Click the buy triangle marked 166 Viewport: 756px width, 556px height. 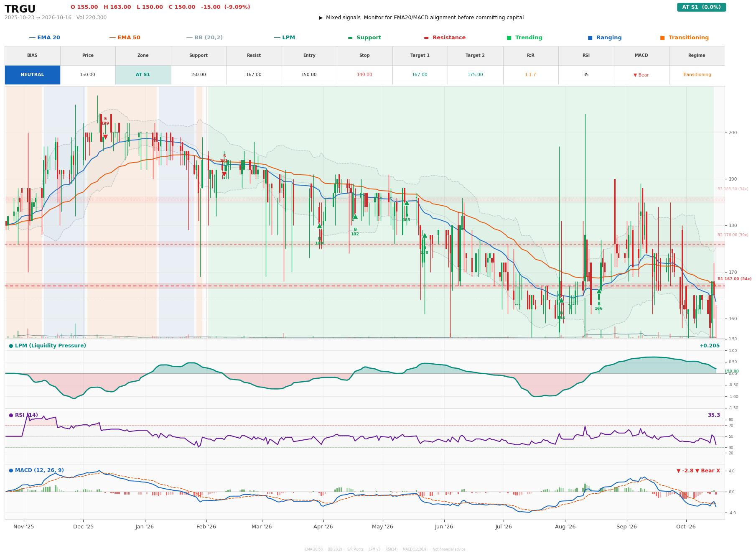tap(599, 291)
